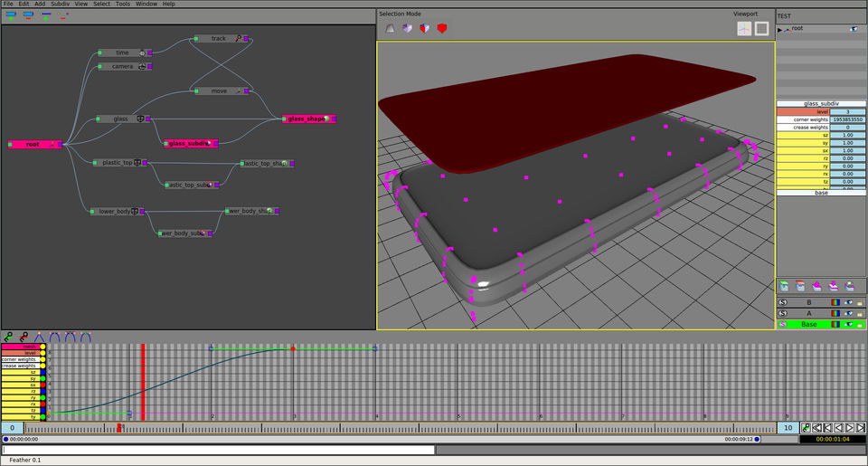
Task: Click the viewport grid display icon
Action: coord(762,28)
